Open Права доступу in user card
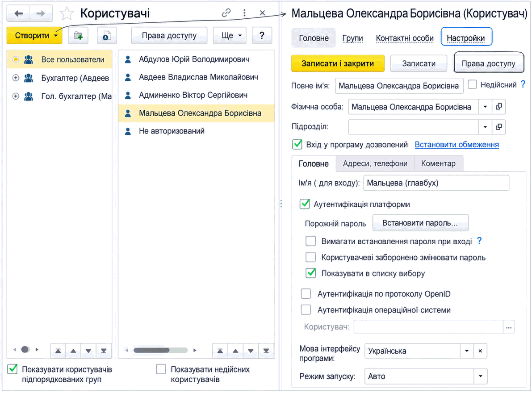This screenshot has width=532, height=393. [x=489, y=63]
